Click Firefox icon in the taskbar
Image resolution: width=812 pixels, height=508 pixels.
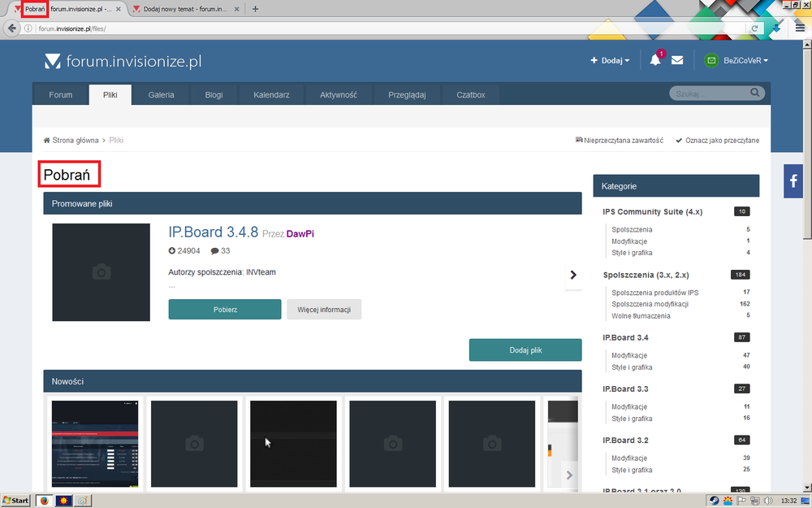tap(43, 501)
